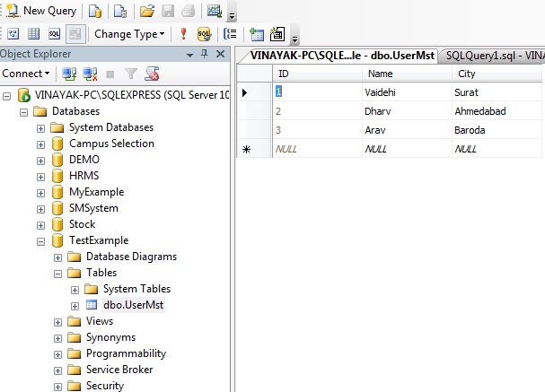This screenshot has height=392, width=545.
Task: Click the Name column header
Action: coord(381,74)
